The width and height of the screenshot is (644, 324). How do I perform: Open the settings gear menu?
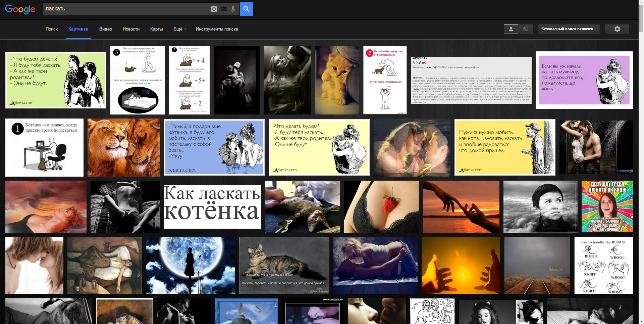point(617,29)
